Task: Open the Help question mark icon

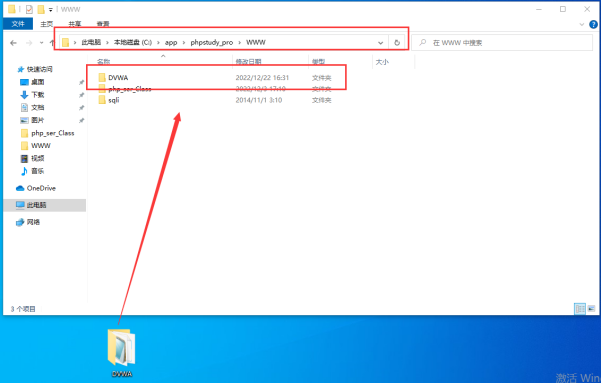Action: pyautogui.click(x=593, y=24)
